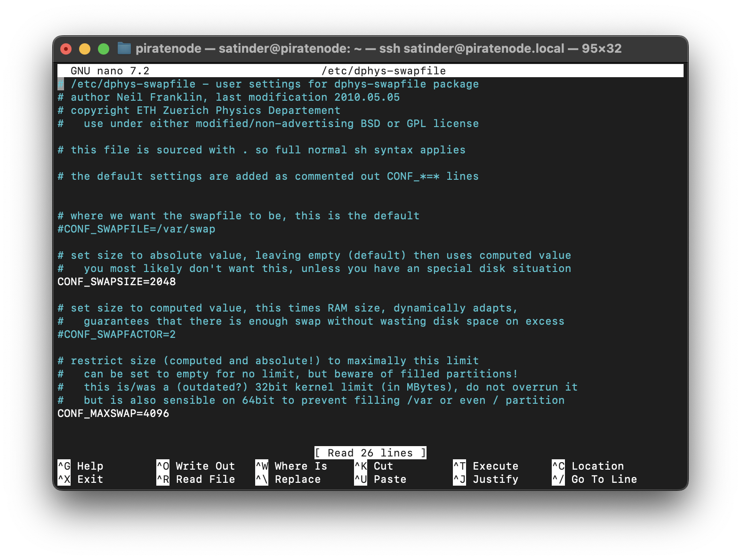Click the ^R Read File shortcut
Screen dimensions: 741x560
click(x=196, y=479)
